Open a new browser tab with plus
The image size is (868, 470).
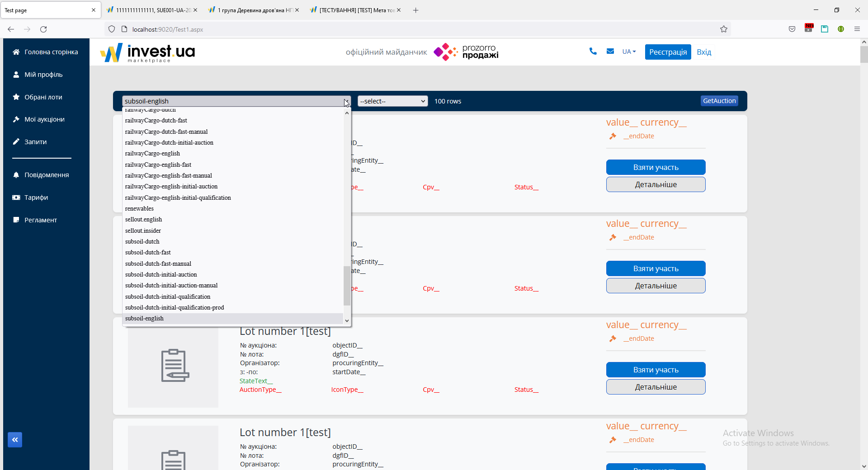tap(415, 10)
